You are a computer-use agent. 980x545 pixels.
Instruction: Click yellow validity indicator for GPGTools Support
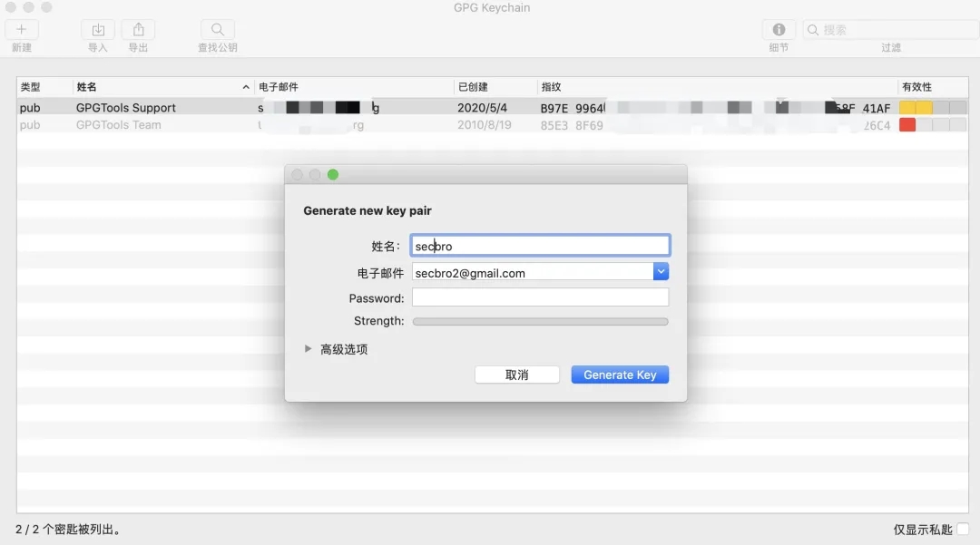(x=916, y=108)
